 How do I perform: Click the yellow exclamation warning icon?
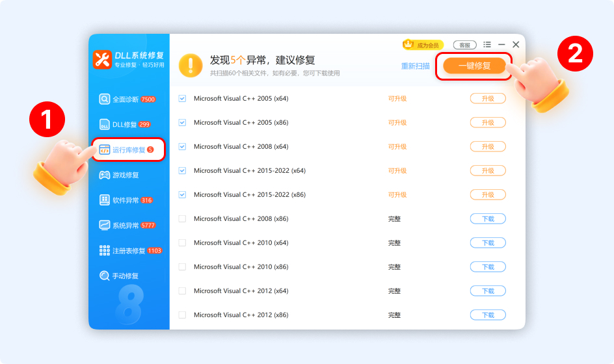pyautogui.click(x=191, y=66)
